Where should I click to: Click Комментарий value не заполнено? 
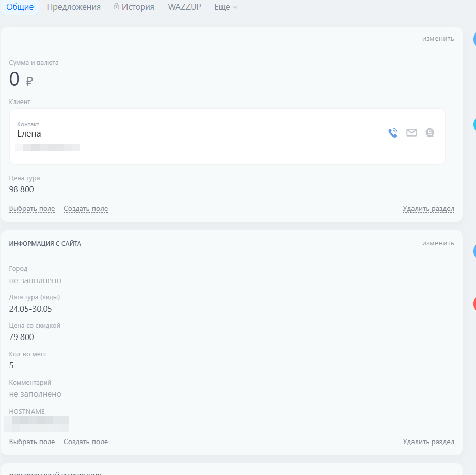(35, 394)
